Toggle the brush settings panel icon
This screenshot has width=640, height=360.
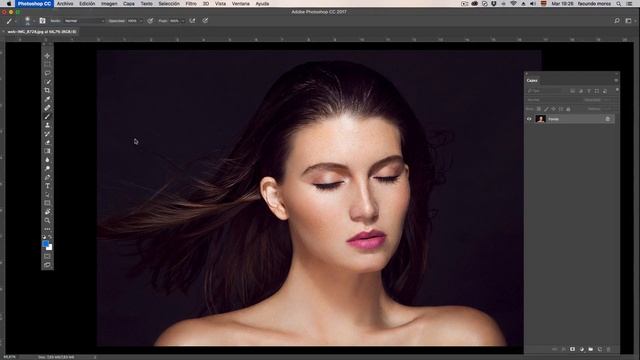[x=42, y=20]
